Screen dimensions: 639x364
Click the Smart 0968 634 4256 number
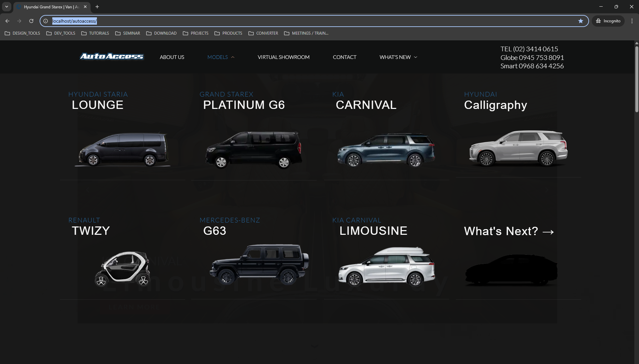(532, 66)
